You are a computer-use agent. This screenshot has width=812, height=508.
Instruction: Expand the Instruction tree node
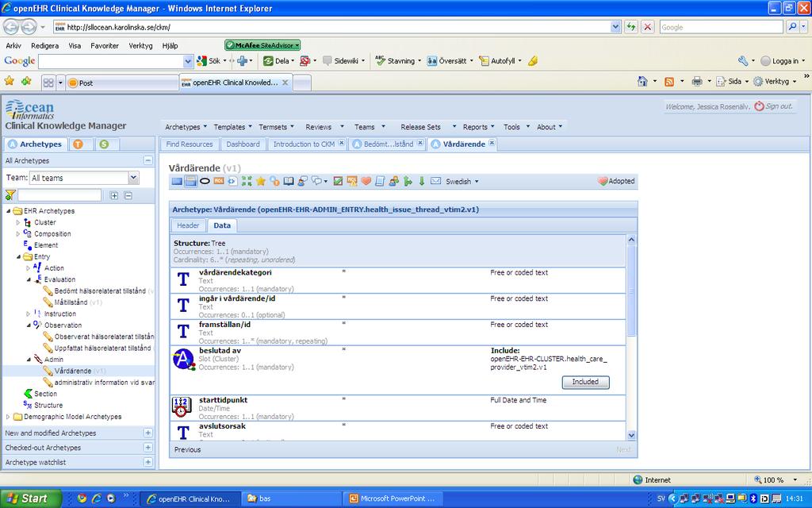(x=28, y=314)
